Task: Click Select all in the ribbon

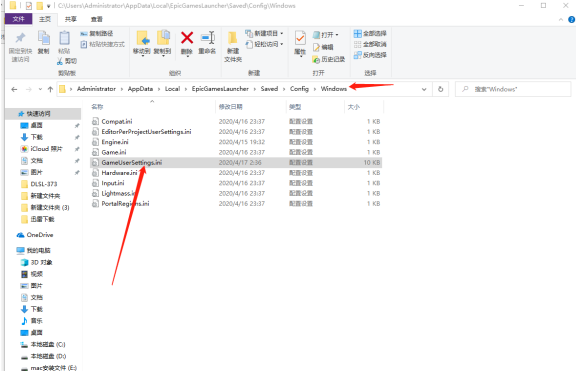Action: point(370,33)
